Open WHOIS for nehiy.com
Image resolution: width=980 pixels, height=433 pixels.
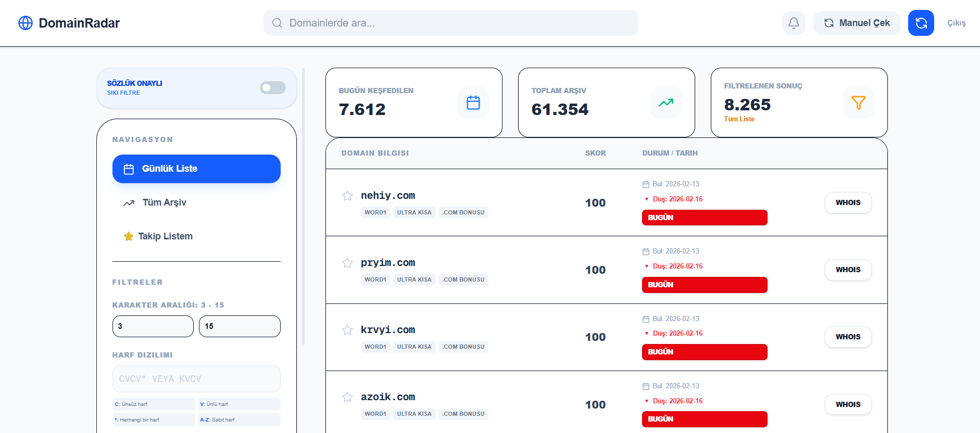[848, 202]
